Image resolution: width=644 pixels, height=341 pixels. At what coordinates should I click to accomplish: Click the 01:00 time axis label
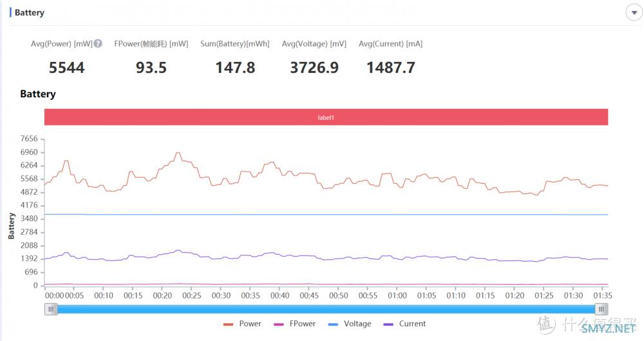click(397, 296)
